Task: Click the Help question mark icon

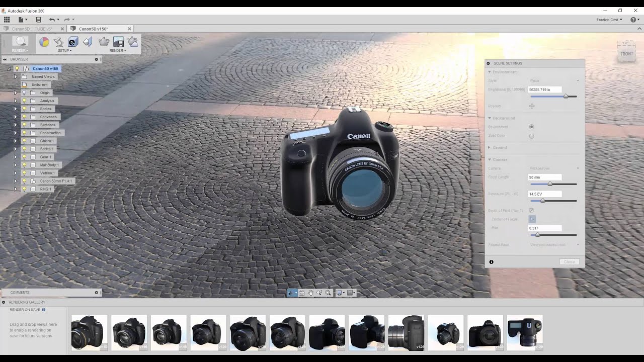Action: coord(634,20)
